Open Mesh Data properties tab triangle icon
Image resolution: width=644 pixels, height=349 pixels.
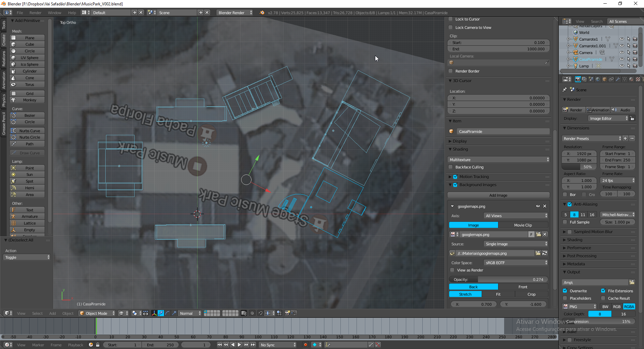(625, 79)
